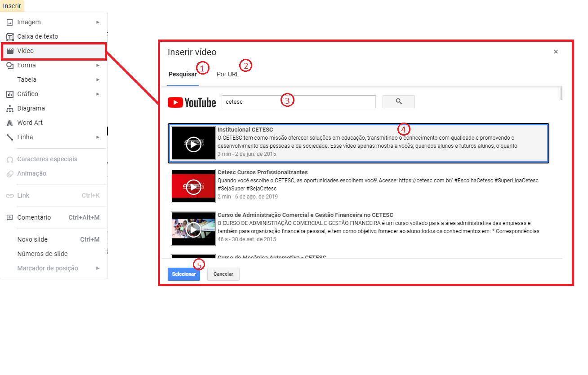The image size is (588, 375).
Task: Select the Comentário menu item
Action: tap(53, 217)
